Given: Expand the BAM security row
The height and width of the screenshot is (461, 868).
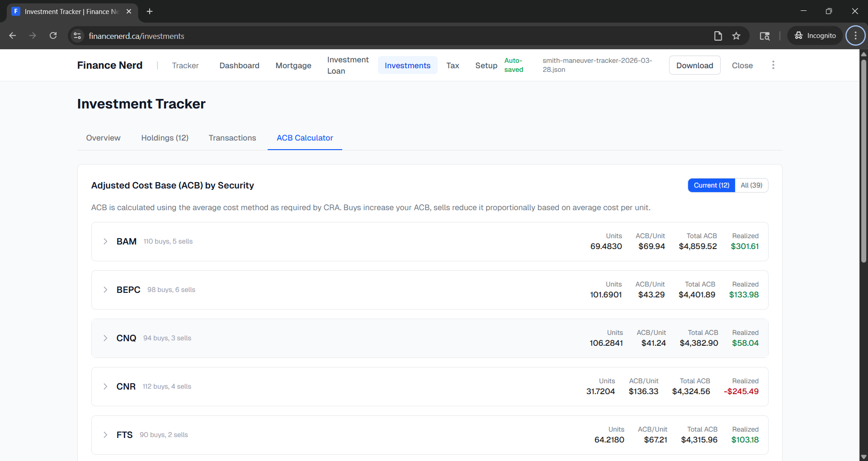Looking at the screenshot, I should coord(105,241).
